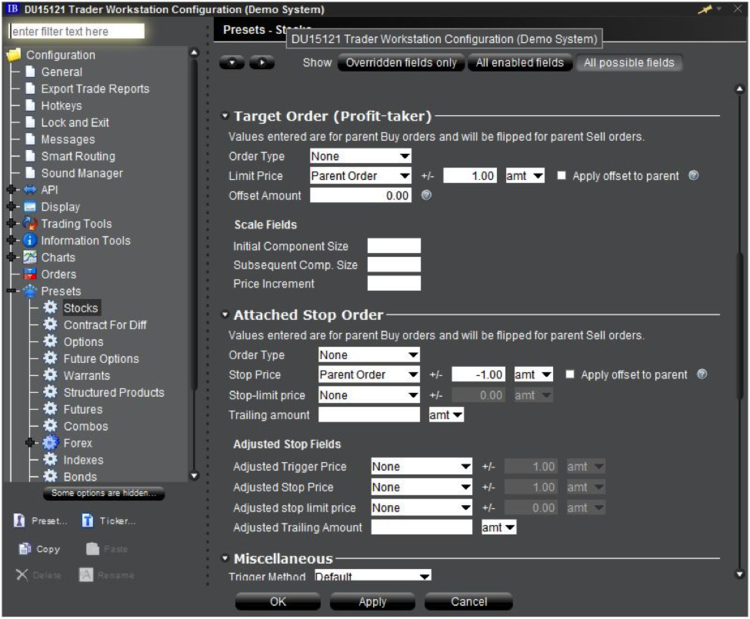Click the Combos gear icon
This screenshot has height=619, width=750.
50,426
